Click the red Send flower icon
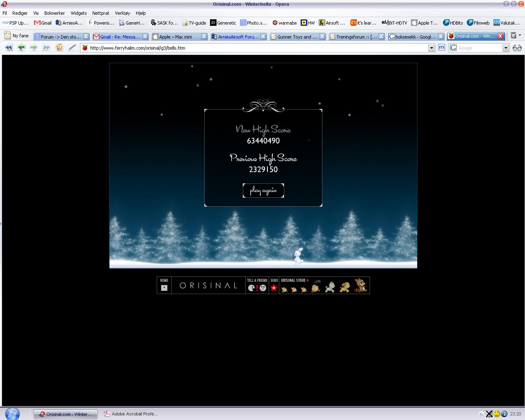525x420 pixels. pyautogui.click(x=274, y=288)
